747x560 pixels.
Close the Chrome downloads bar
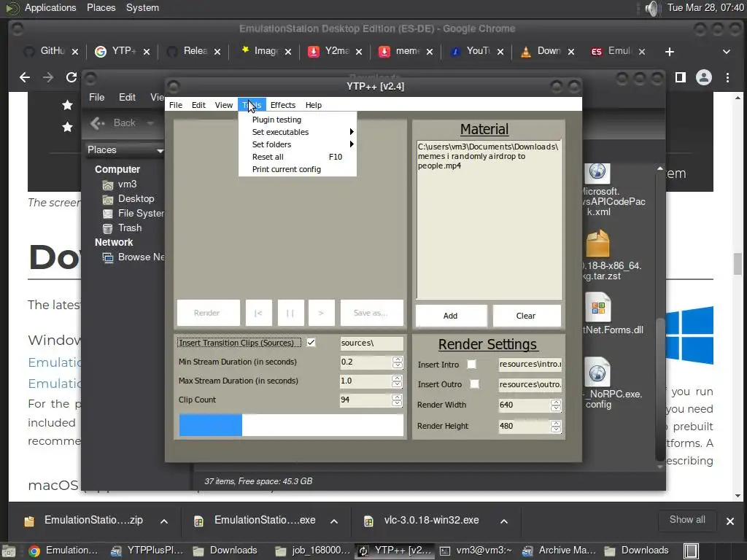[729, 521]
